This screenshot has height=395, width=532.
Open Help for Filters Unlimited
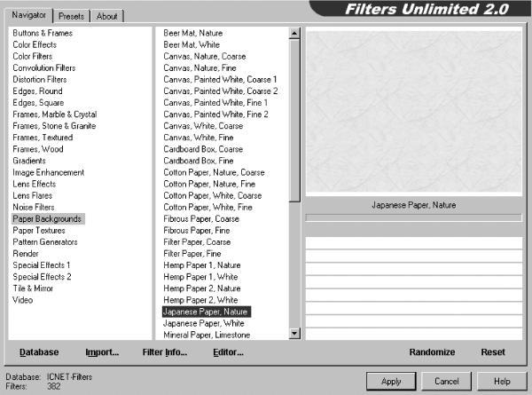[x=502, y=381]
